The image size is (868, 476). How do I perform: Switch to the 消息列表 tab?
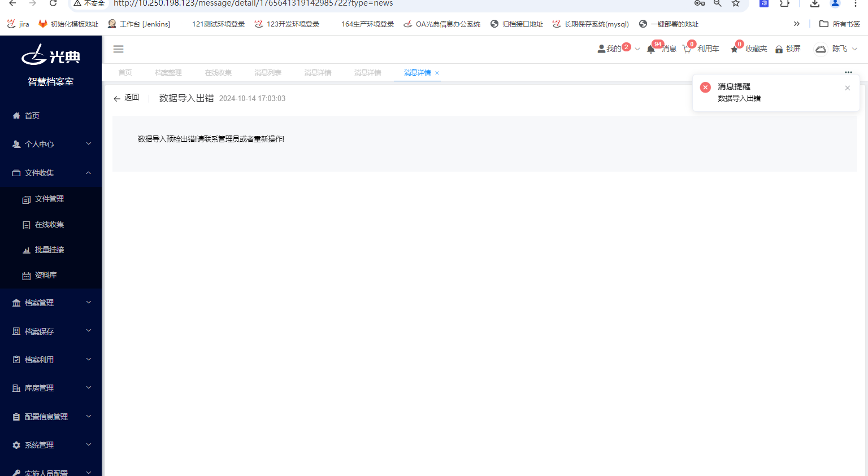pyautogui.click(x=268, y=73)
